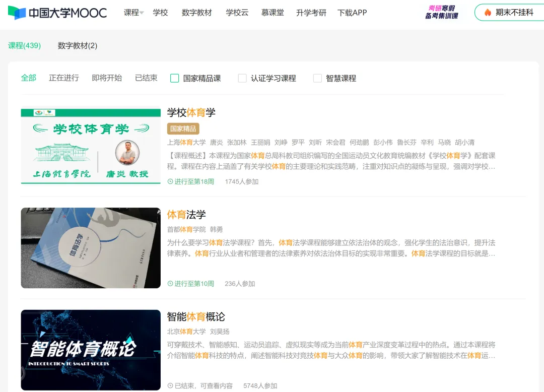Open the 学校体育学 course thumbnail

coord(91,146)
